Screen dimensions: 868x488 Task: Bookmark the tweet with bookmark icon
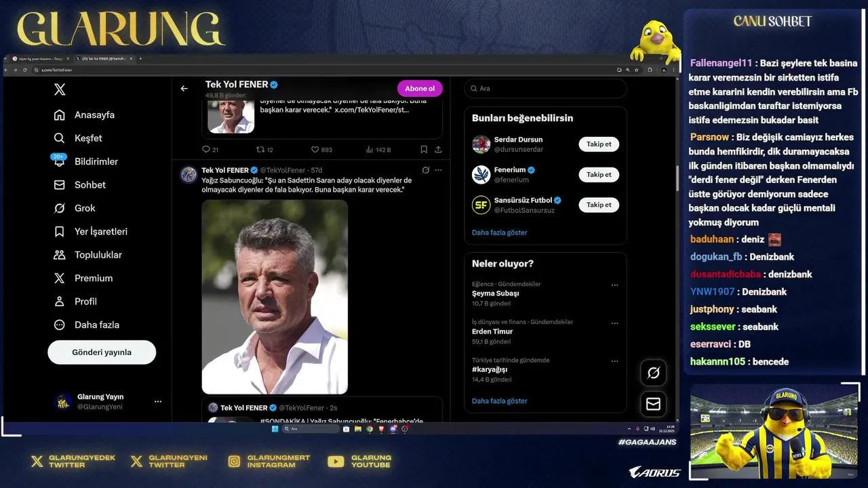pos(424,149)
